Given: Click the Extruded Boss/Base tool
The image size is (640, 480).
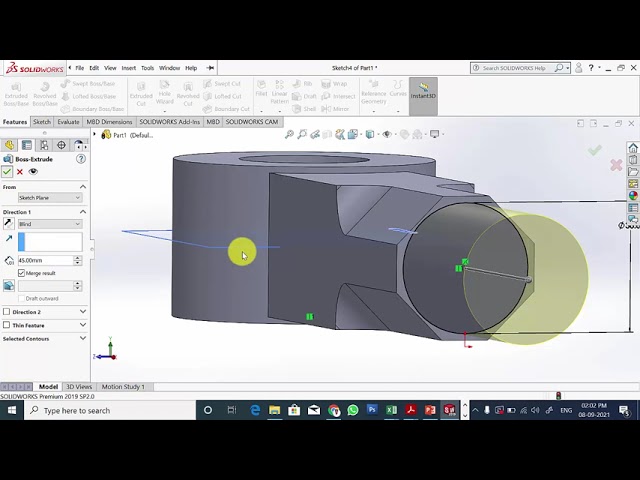Looking at the screenshot, I should click(x=16, y=95).
